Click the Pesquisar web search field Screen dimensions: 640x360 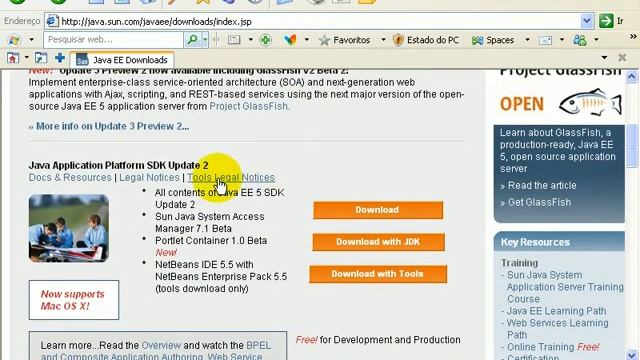click(x=113, y=40)
